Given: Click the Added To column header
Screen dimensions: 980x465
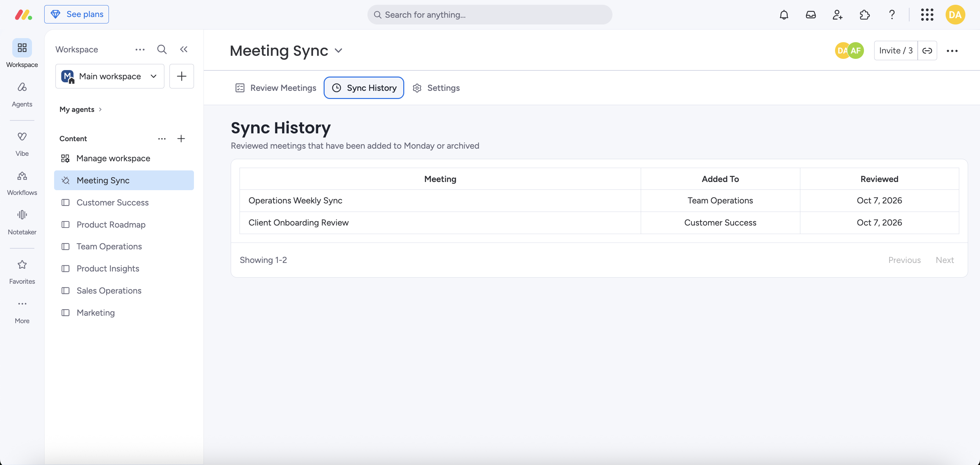Looking at the screenshot, I should click(x=720, y=179).
